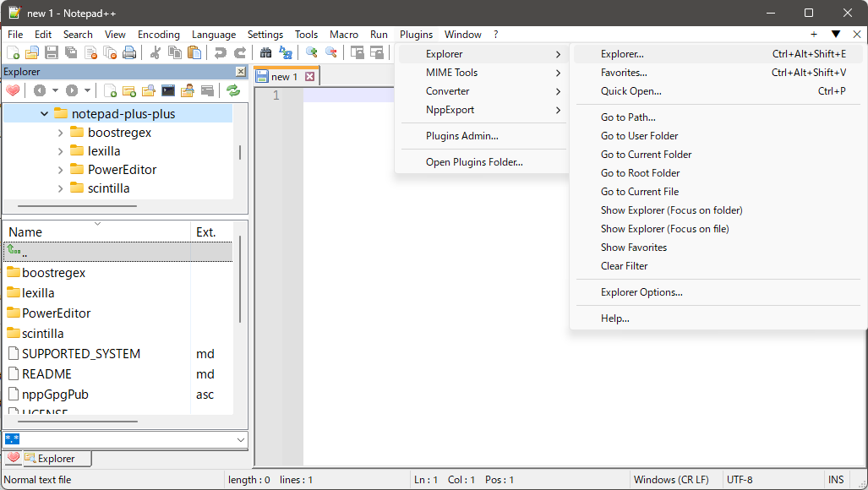Refresh the Explorer panel with green arrows
Screen dimensions: 868x490
(233, 90)
